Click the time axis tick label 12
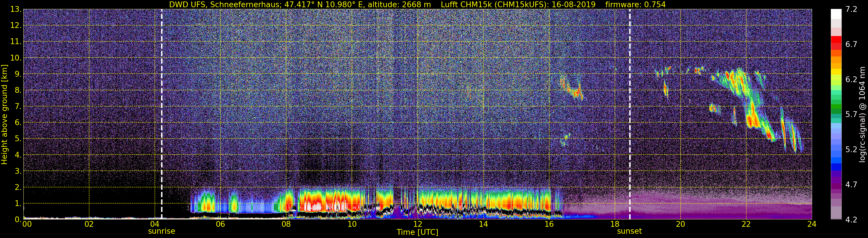This screenshot has width=868, height=238. tap(417, 224)
